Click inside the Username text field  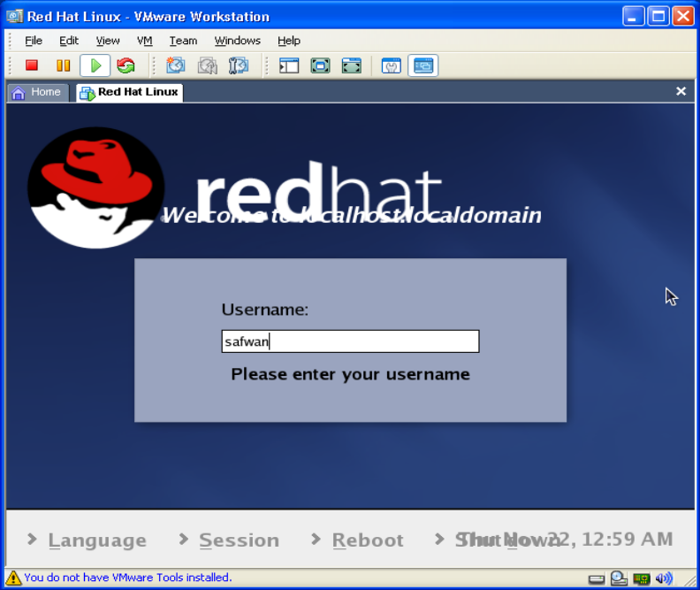tap(350, 341)
